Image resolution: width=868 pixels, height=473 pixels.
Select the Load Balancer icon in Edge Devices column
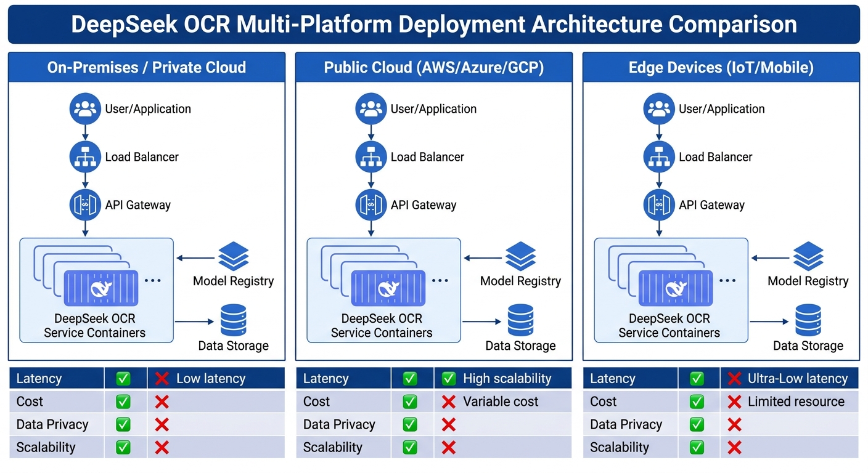click(659, 157)
